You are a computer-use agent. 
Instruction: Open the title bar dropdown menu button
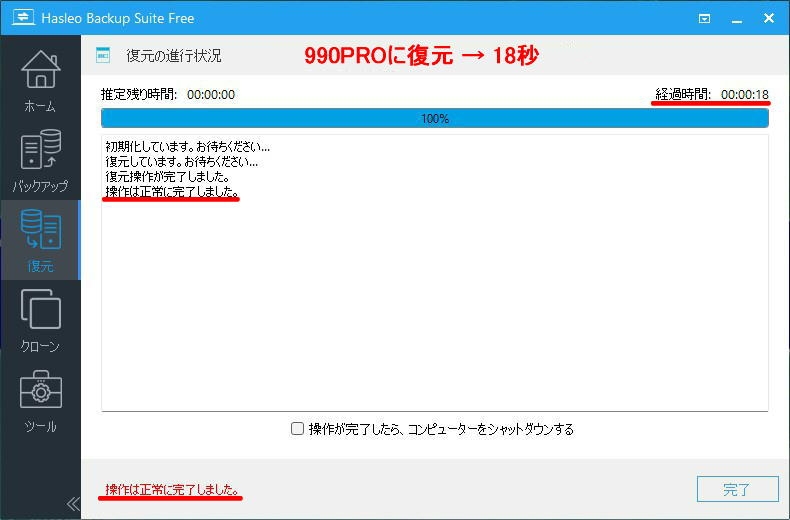click(x=704, y=19)
